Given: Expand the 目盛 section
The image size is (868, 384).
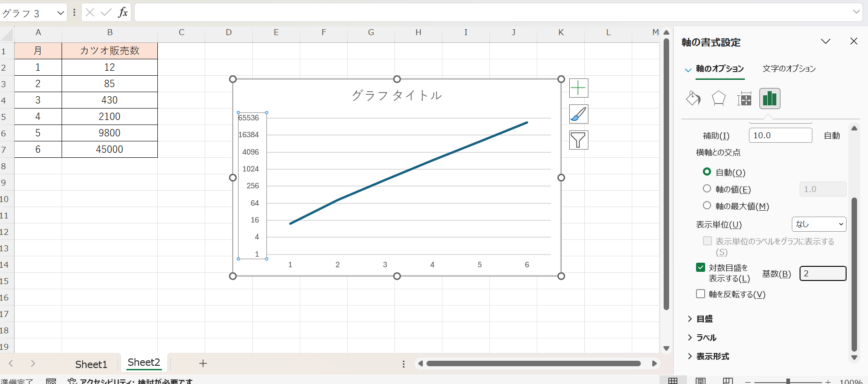Looking at the screenshot, I should pos(705,319).
